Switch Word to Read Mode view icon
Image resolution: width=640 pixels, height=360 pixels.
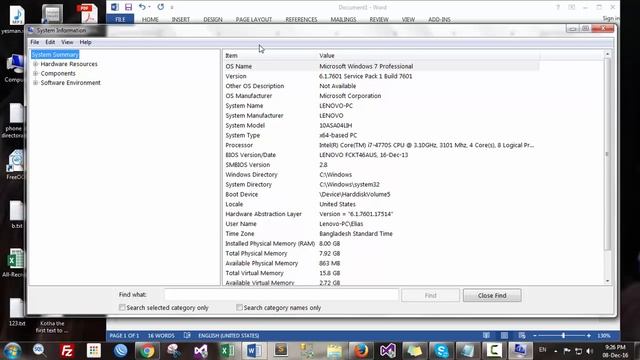pos(486,336)
